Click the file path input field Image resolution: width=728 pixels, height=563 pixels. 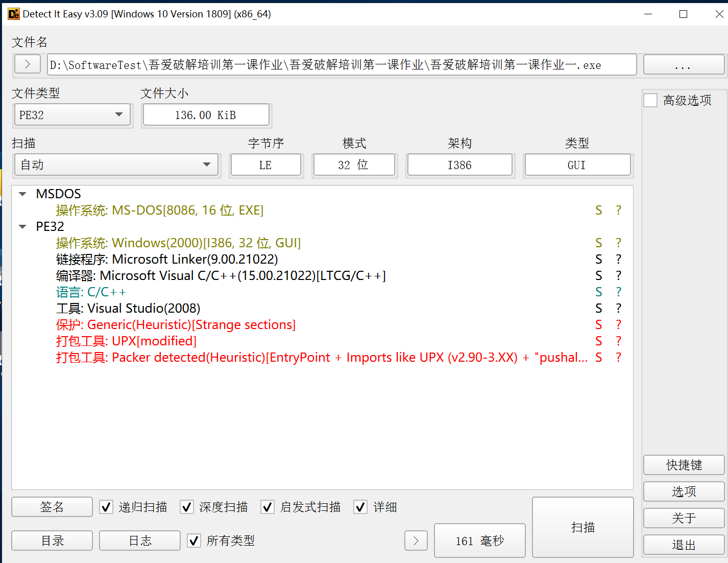pyautogui.click(x=341, y=65)
